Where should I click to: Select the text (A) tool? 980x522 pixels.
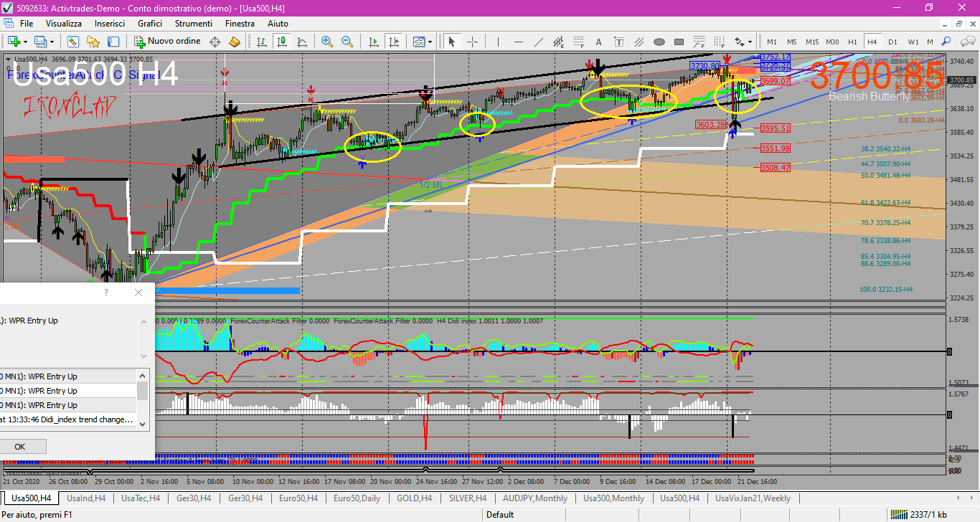tap(599, 42)
